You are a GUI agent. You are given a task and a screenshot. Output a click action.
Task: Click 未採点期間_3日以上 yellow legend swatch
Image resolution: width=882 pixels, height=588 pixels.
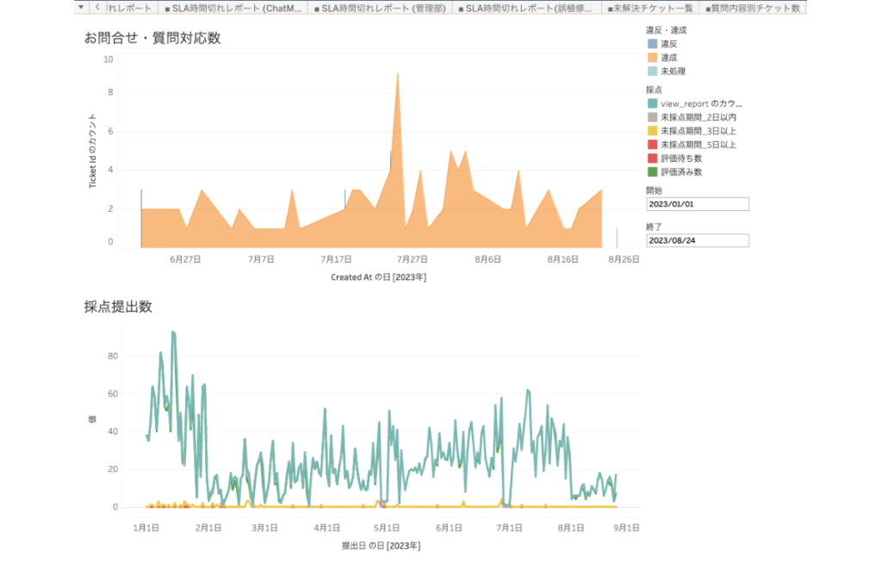[x=652, y=131]
